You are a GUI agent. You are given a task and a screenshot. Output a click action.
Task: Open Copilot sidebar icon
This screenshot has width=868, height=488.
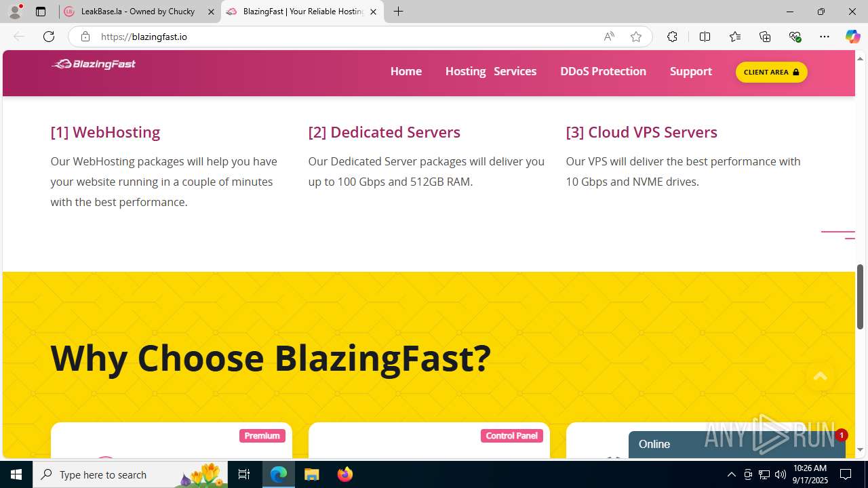point(852,37)
